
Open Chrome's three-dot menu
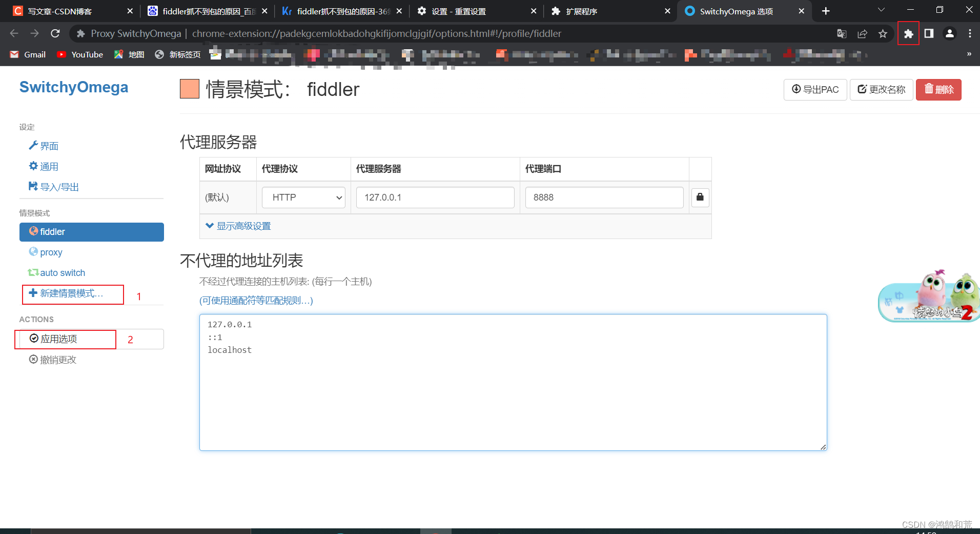click(970, 34)
